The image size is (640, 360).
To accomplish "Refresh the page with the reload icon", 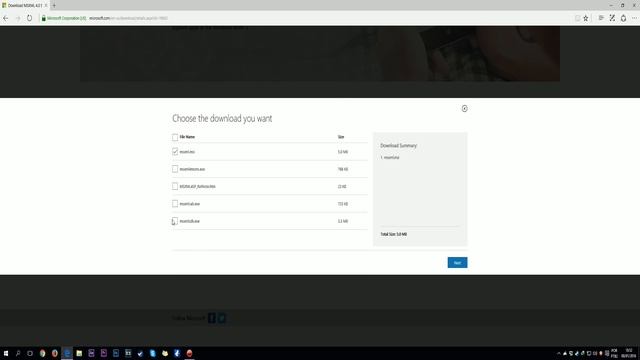I will coord(29,18).
